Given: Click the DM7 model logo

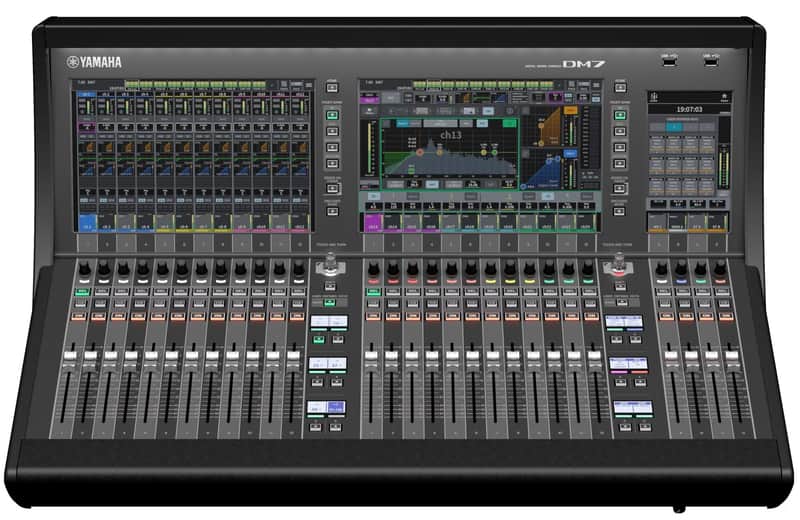Looking at the screenshot, I should pos(583,64).
